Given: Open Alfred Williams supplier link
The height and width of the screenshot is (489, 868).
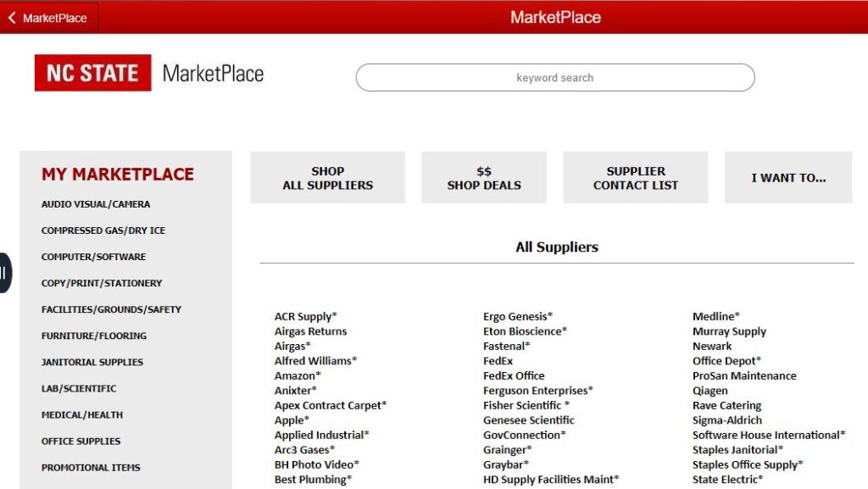Looking at the screenshot, I should point(315,361).
